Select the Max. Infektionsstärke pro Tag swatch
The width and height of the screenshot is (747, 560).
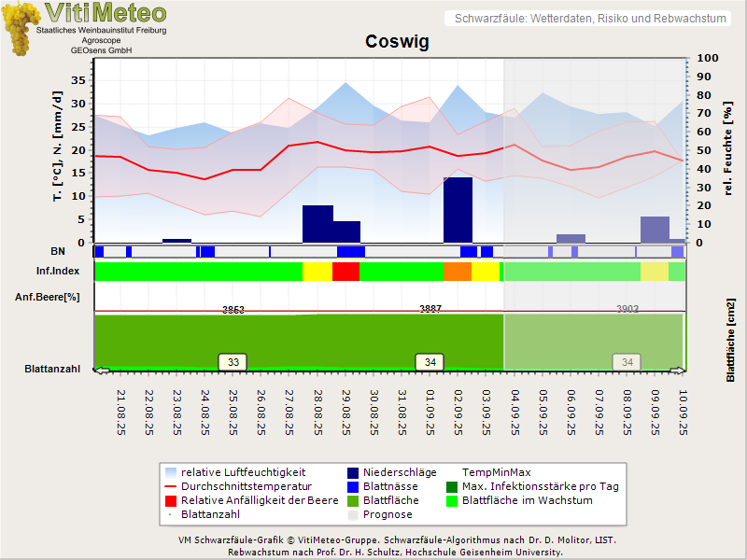coord(452,486)
